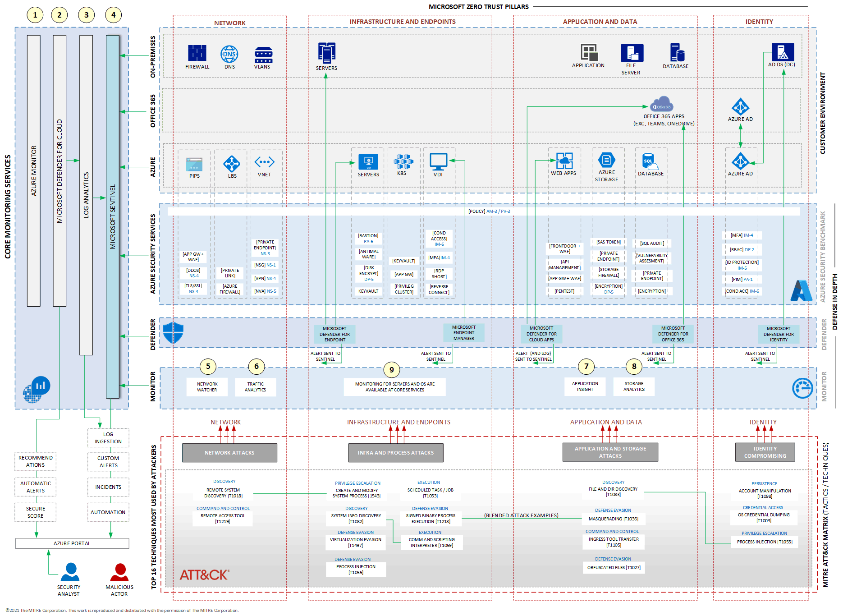Select the [DDOS] NS-4 label
The image size is (843, 616).
pyautogui.click(x=193, y=273)
